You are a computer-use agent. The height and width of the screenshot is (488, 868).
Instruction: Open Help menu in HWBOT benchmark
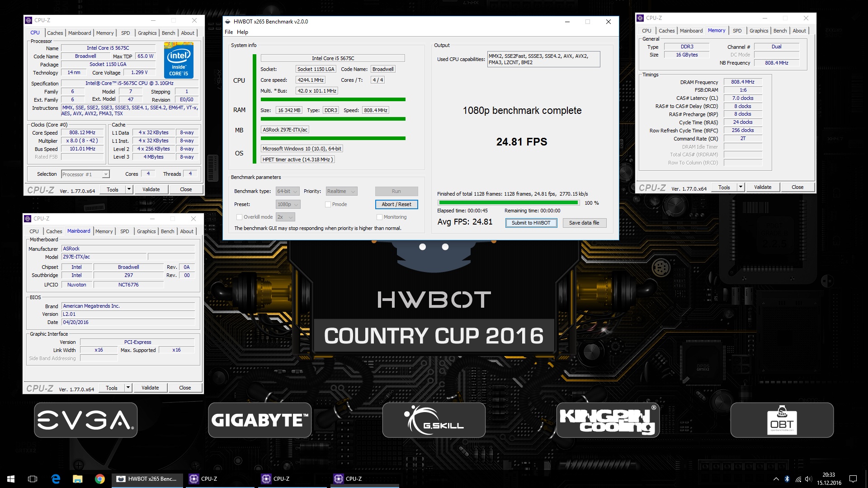(x=243, y=33)
